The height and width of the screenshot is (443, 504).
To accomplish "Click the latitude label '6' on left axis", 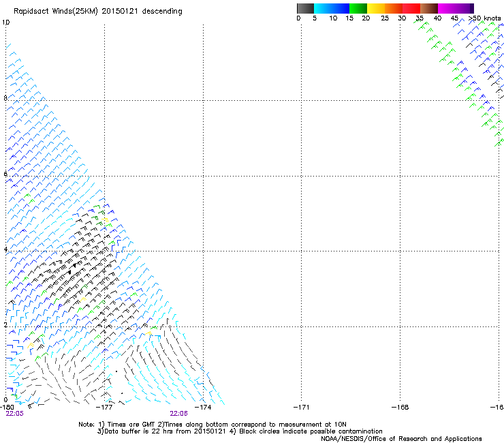I will 5,174.
